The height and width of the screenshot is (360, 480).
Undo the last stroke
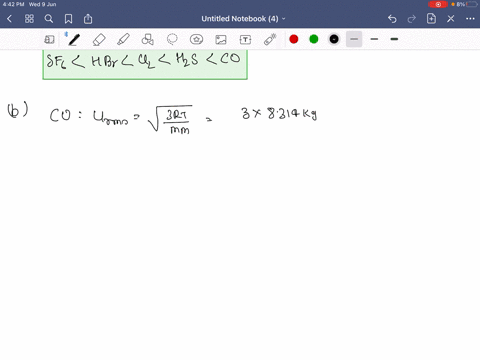pos(392,19)
